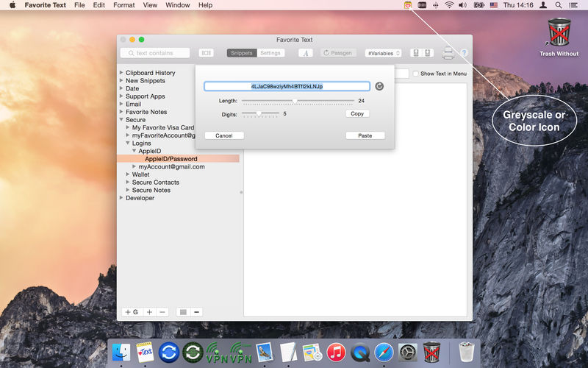Expand Support Apps group
The image size is (588, 368).
(121, 96)
